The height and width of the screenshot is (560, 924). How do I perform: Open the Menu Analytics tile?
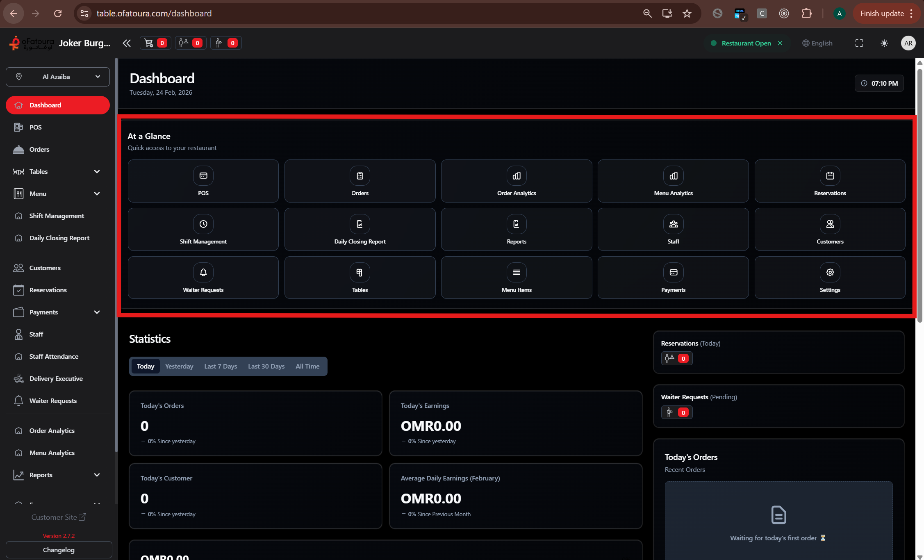tap(673, 181)
